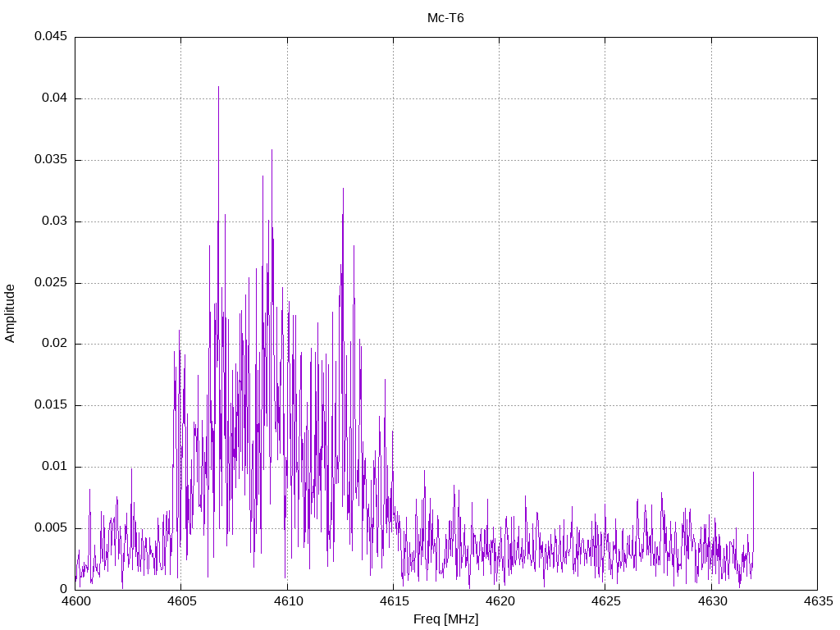The height and width of the screenshot is (630, 840).
Task: Click the 0.005 amplitude tick label
Action: (50, 528)
